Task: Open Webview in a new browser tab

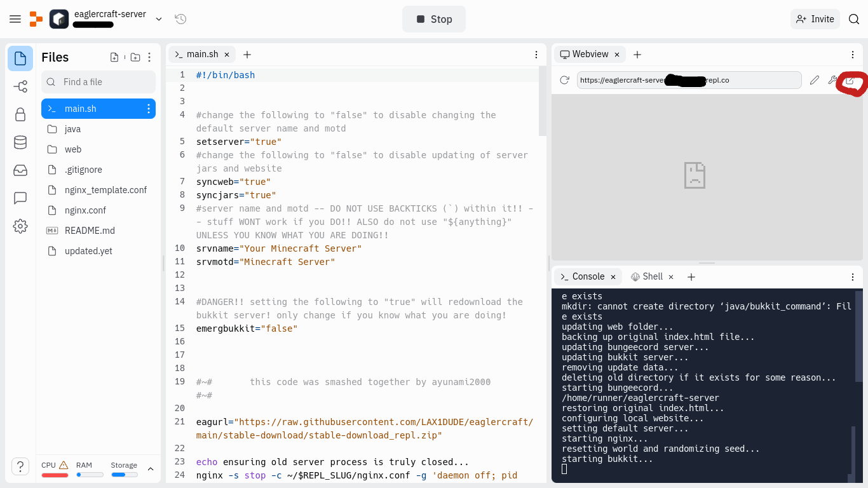Action: pyautogui.click(x=850, y=81)
